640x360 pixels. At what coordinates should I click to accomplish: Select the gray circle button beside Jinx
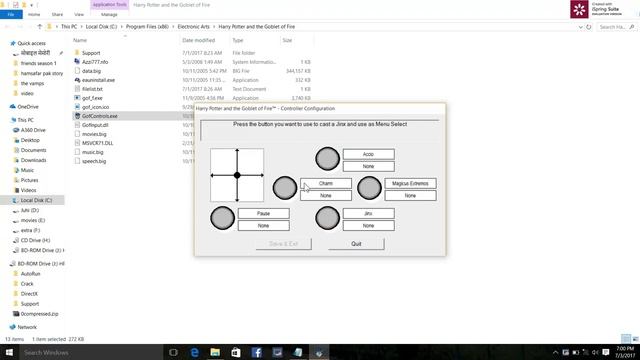tap(327, 218)
